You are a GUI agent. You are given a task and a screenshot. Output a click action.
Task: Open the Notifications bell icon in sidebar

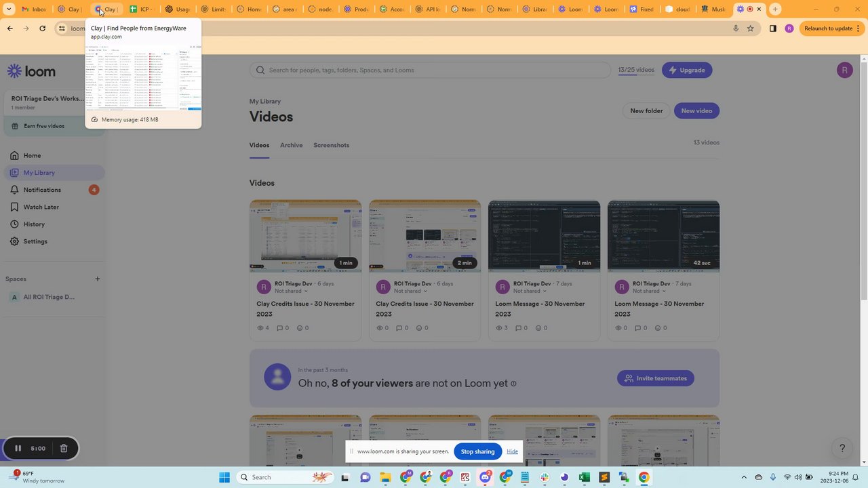15,190
